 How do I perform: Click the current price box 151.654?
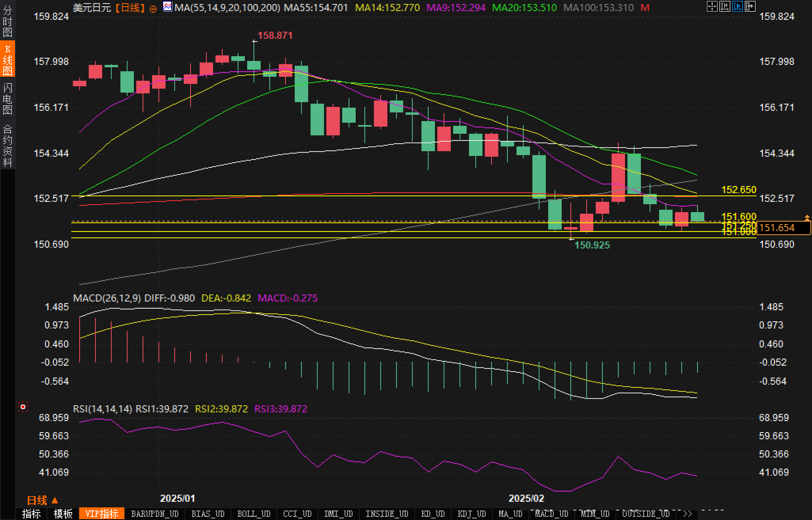coord(783,228)
